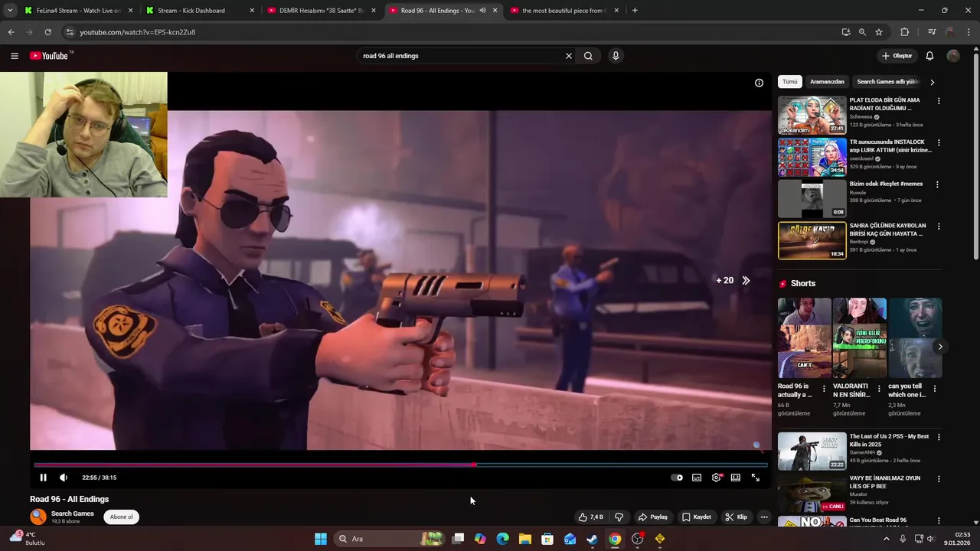
Task: Subscribe with the 'Abone ol' button
Action: pyautogui.click(x=121, y=517)
